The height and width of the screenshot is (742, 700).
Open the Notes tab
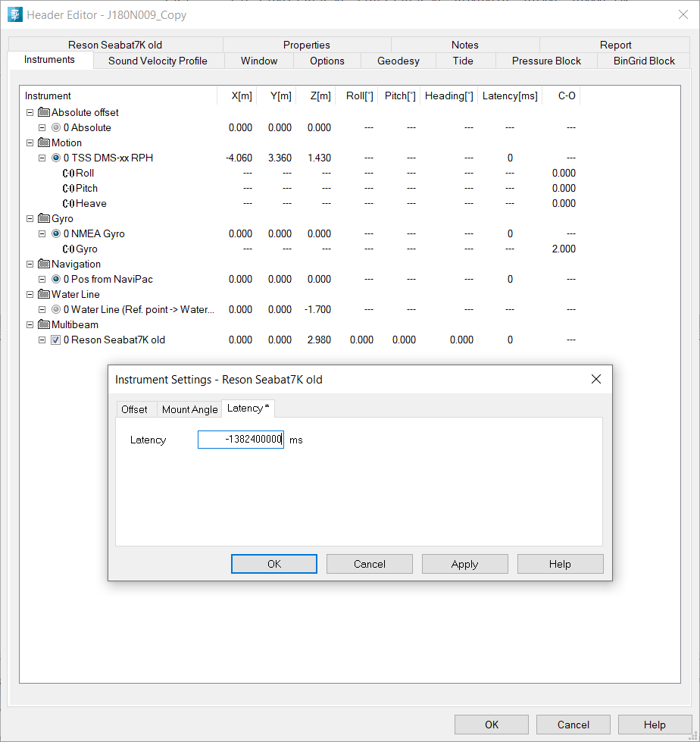pos(465,45)
